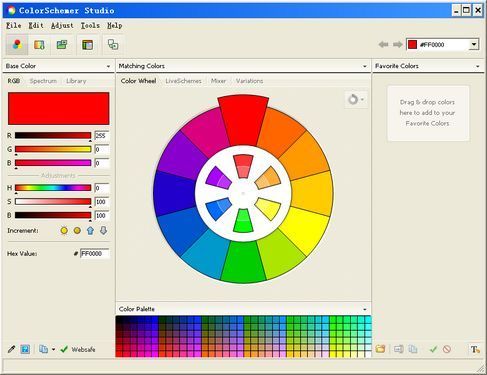
Task: Click the copy favorites icon
Action: pos(413,349)
